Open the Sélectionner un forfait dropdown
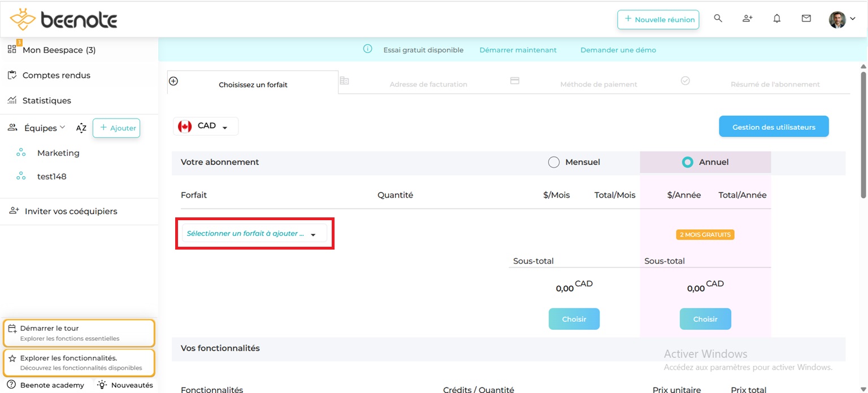This screenshot has height=393, width=868. click(x=254, y=234)
